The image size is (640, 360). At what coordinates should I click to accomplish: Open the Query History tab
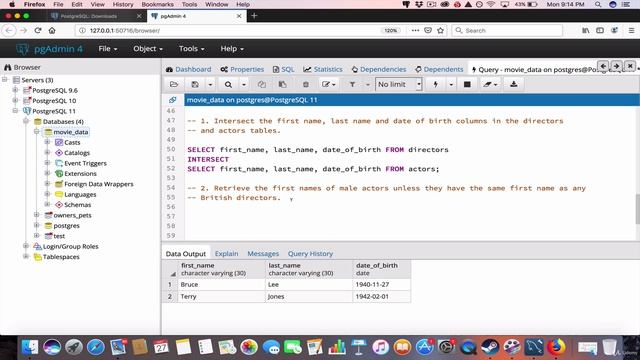310,253
